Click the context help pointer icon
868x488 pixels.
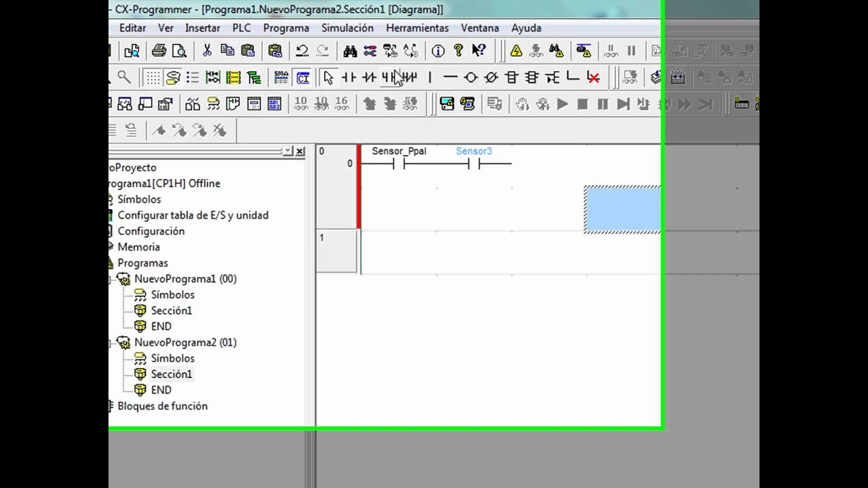[x=479, y=51]
